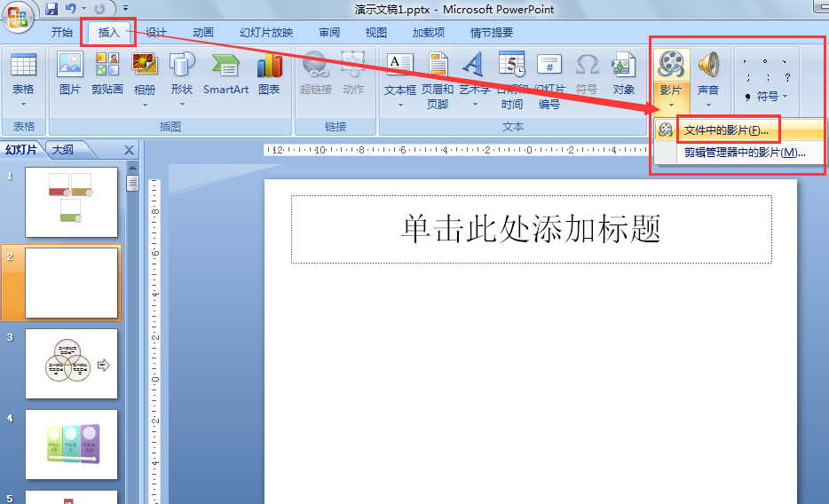Insert comma from punctuation gallery
This screenshot has width=829, height=504.
click(x=745, y=61)
